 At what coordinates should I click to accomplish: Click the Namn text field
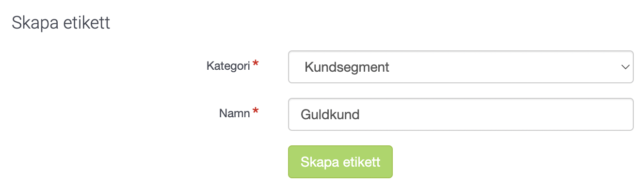pos(461,114)
